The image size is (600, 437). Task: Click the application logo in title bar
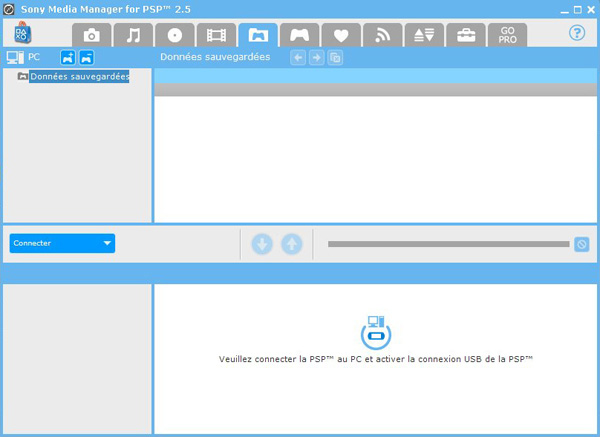[9, 9]
